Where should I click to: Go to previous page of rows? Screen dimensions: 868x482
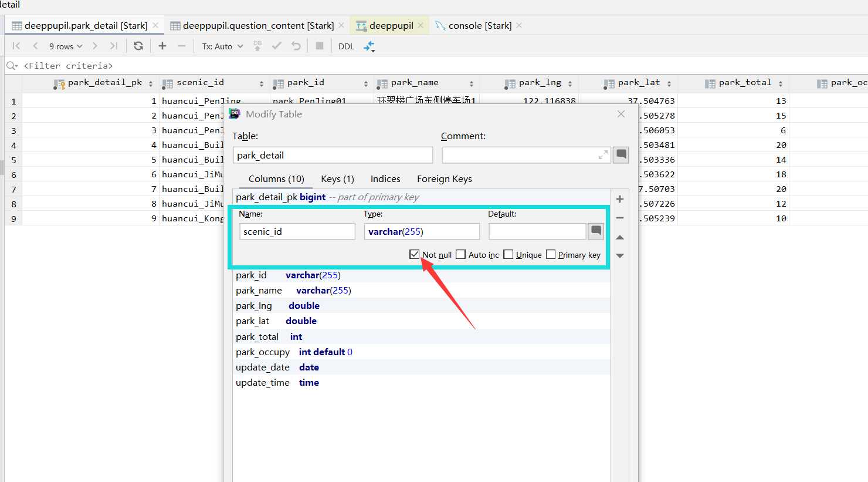point(35,46)
